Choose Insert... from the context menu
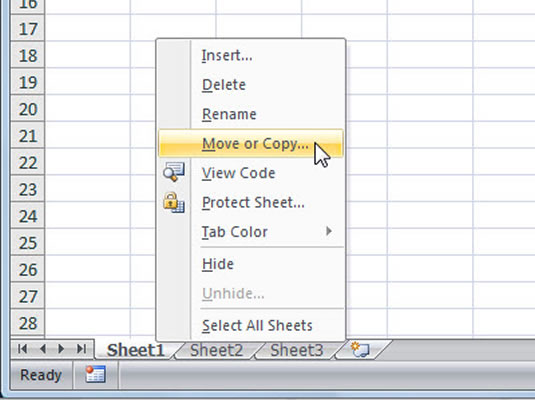The image size is (535, 400). pyautogui.click(x=251, y=55)
